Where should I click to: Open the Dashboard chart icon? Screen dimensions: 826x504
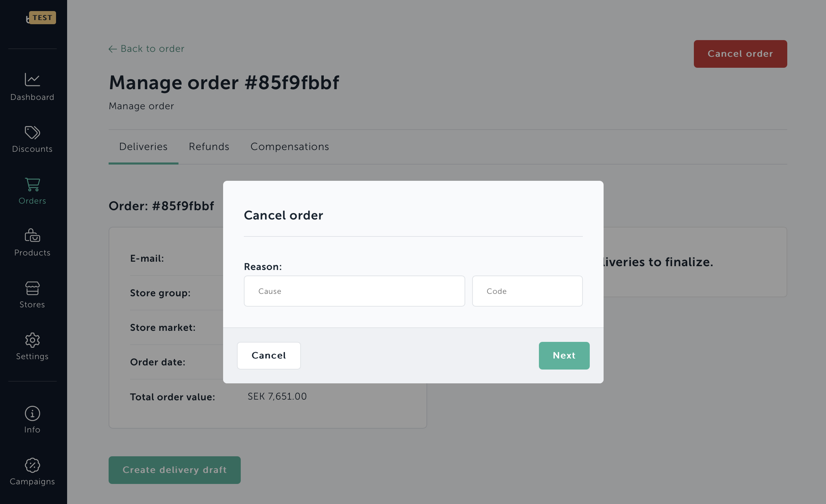click(x=32, y=80)
